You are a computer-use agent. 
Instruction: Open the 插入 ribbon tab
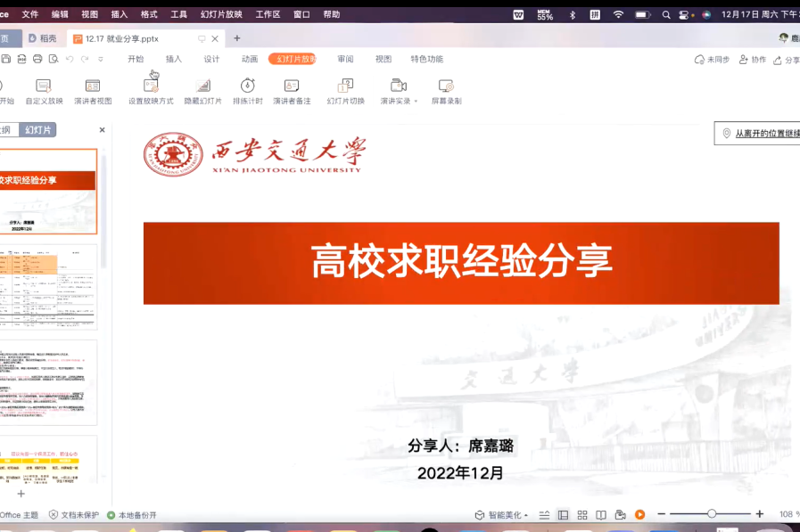coord(173,60)
